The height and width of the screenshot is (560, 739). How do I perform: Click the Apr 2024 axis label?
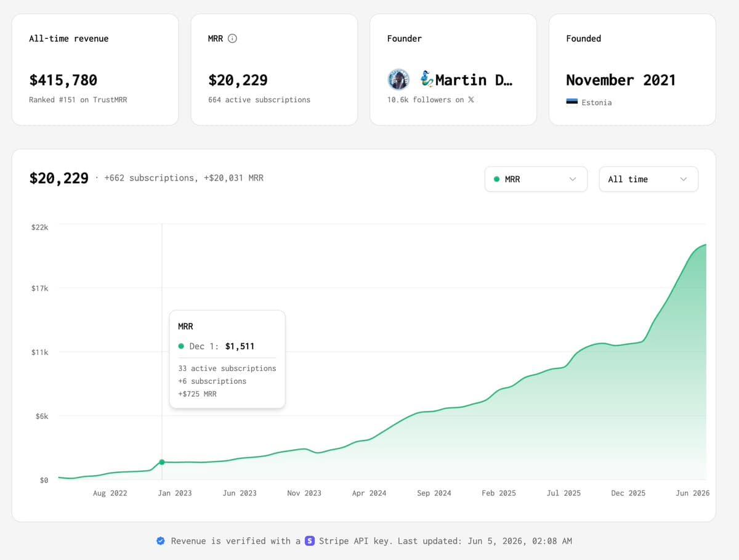pos(369,493)
